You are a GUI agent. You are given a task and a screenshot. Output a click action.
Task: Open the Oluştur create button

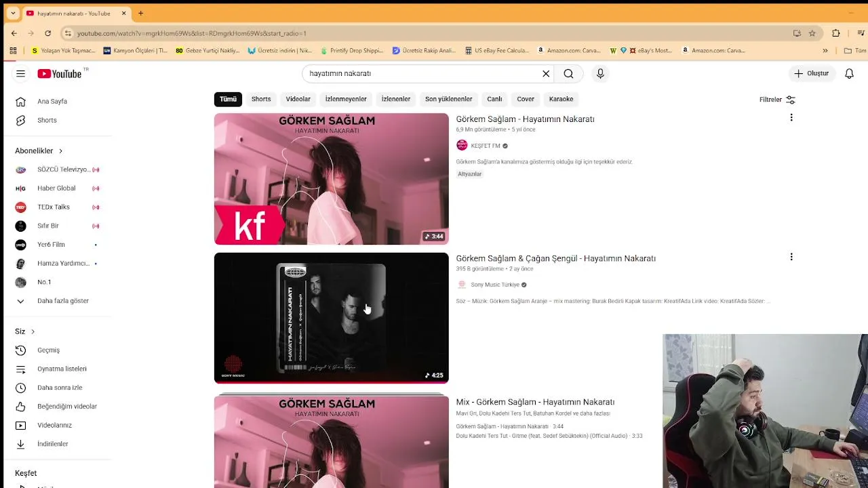[x=812, y=73]
